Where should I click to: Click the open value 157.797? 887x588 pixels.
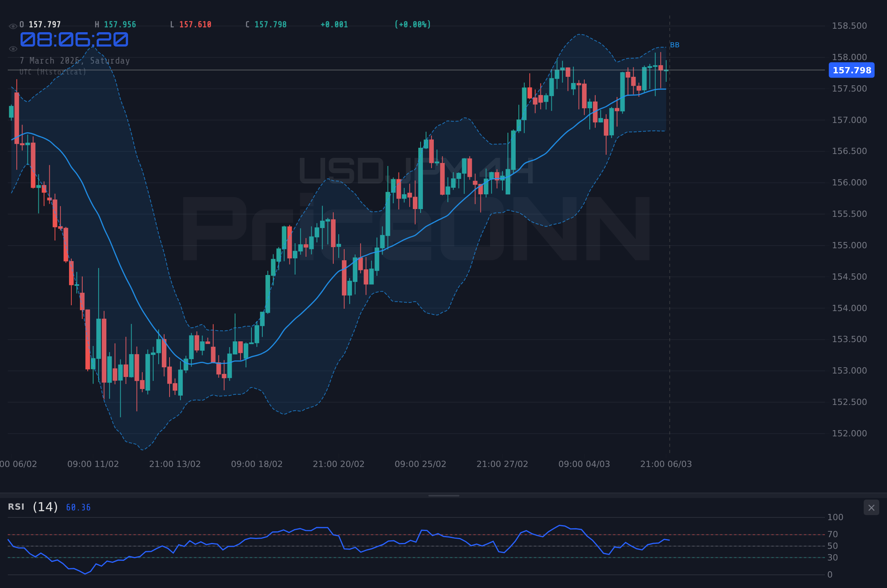45,25
